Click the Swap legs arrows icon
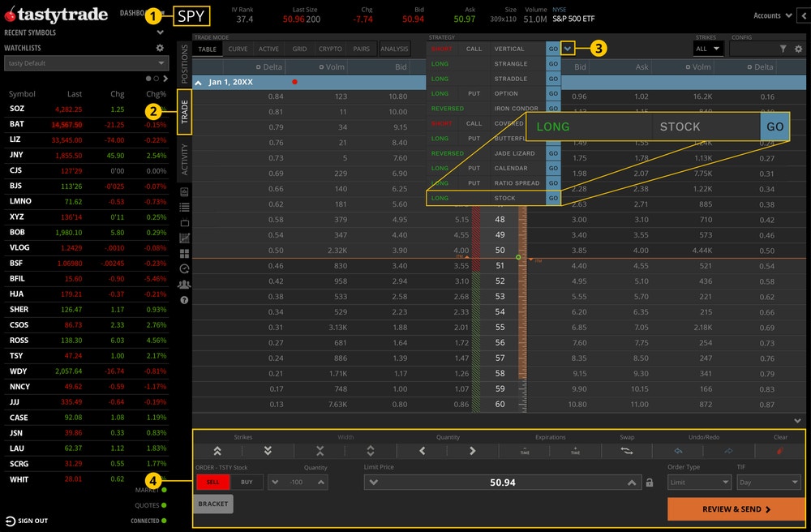The image size is (811, 532). pos(626,451)
